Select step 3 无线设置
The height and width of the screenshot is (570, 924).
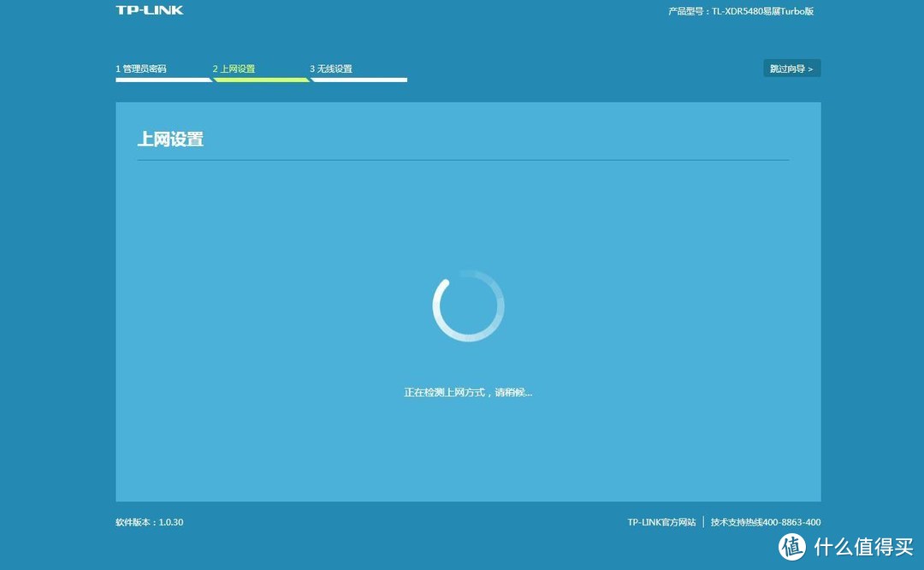(331, 68)
